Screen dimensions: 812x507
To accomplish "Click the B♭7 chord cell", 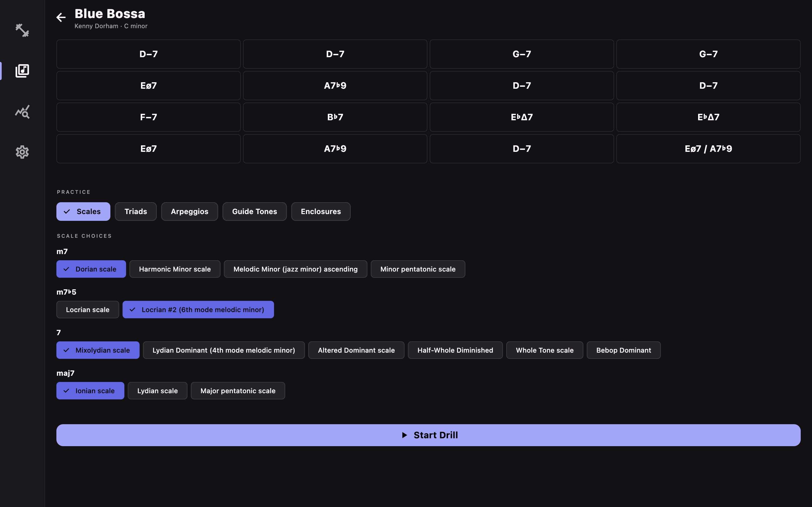I will click(335, 117).
